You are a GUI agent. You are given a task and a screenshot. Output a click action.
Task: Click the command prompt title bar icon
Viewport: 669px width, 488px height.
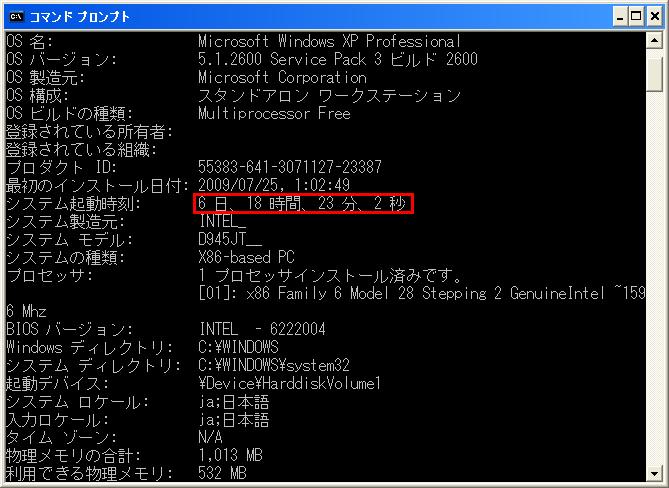pos(16,16)
